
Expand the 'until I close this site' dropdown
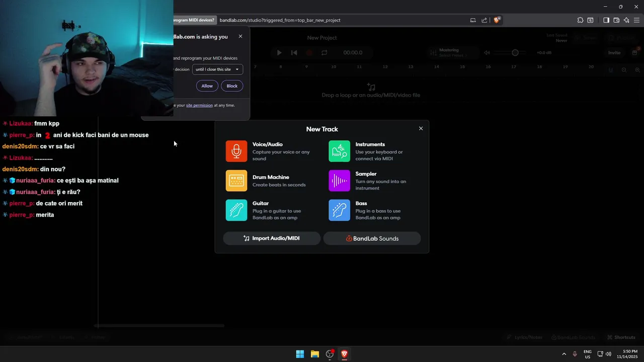[217, 69]
